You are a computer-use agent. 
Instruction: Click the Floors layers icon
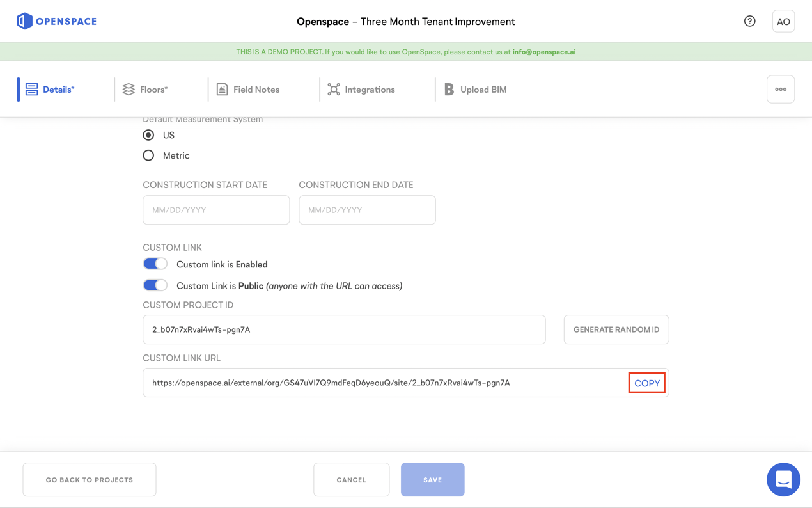coord(129,90)
